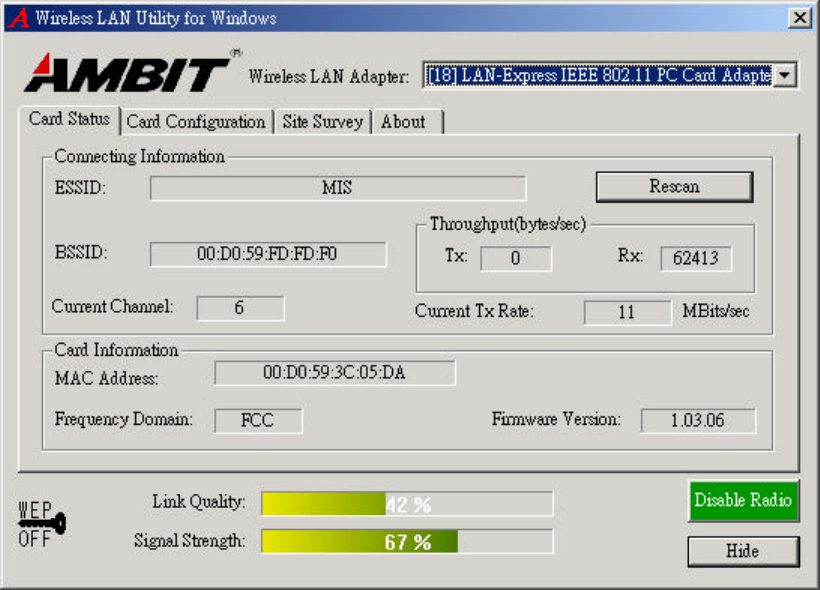
Task: Open the Card Configuration tab
Action: [196, 122]
